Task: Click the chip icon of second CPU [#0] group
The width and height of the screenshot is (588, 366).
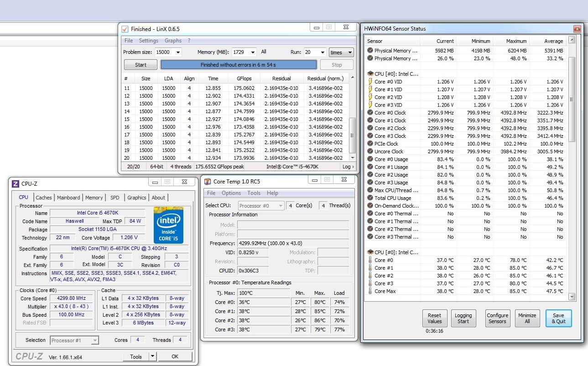Action: (370, 252)
